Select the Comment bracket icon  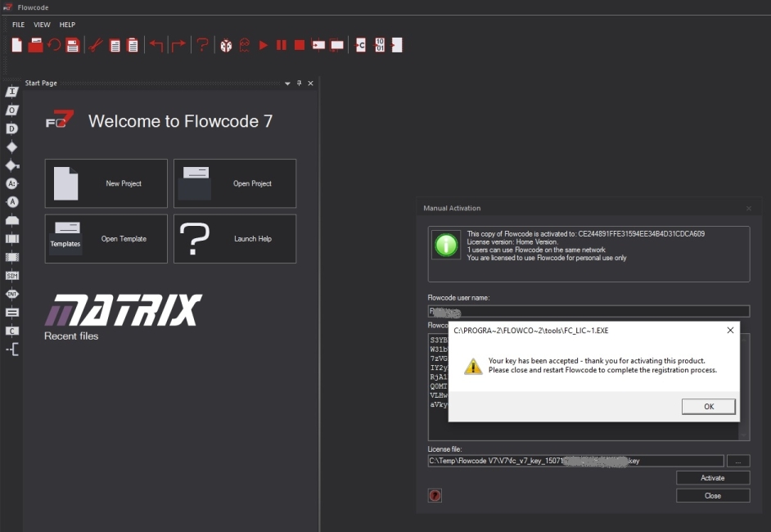(13, 349)
